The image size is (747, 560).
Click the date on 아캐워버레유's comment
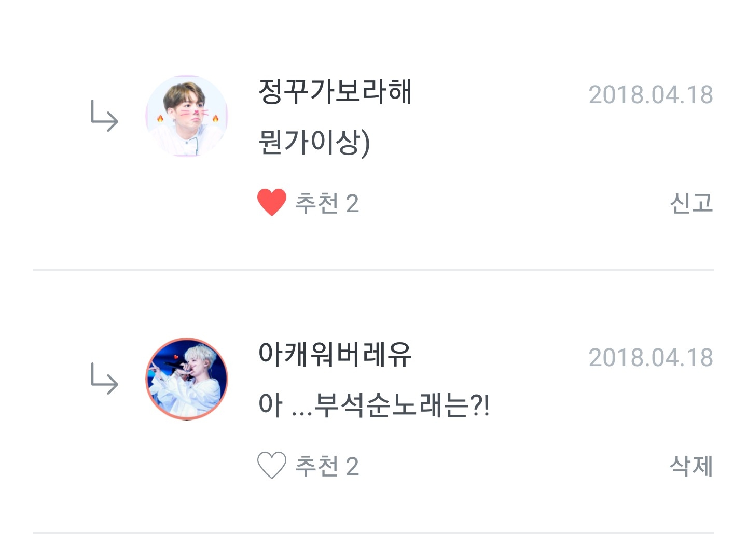point(651,358)
